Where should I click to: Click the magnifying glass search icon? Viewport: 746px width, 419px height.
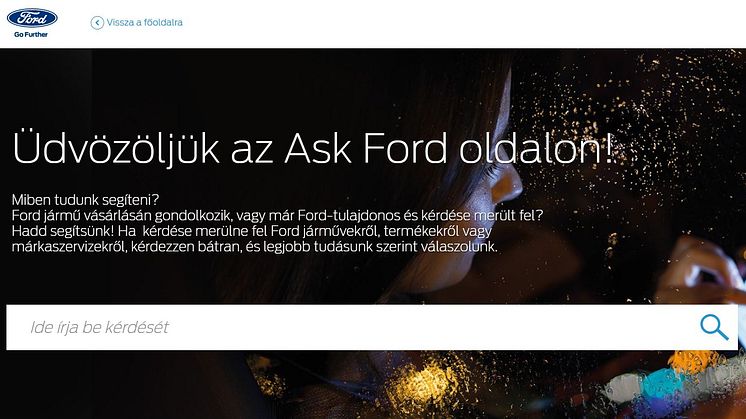tap(714, 327)
